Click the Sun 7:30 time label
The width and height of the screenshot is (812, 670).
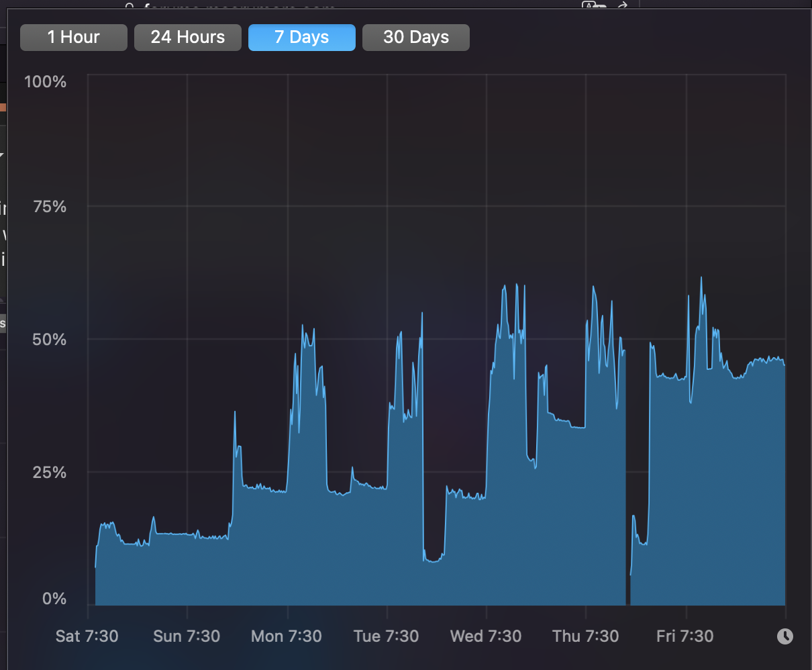coord(187,636)
